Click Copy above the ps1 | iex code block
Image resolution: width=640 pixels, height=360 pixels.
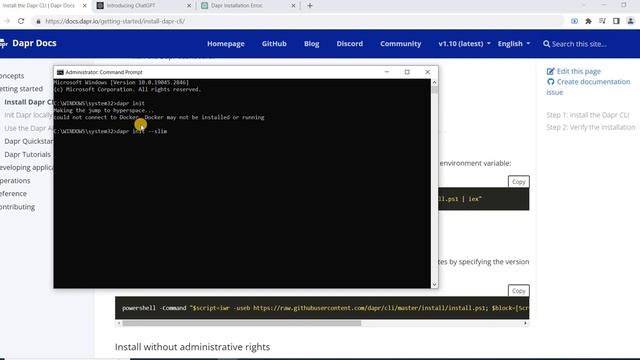(x=518, y=182)
